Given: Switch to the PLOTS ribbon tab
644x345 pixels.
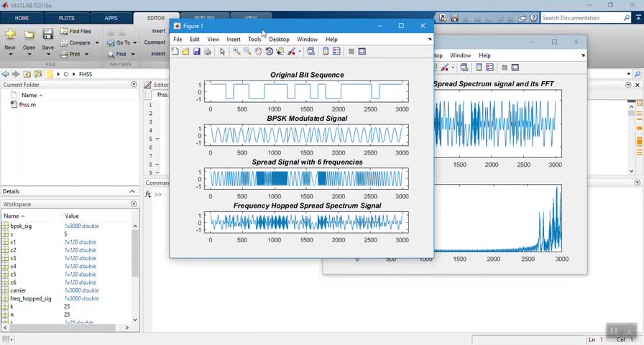Looking at the screenshot, I should pos(67,18).
